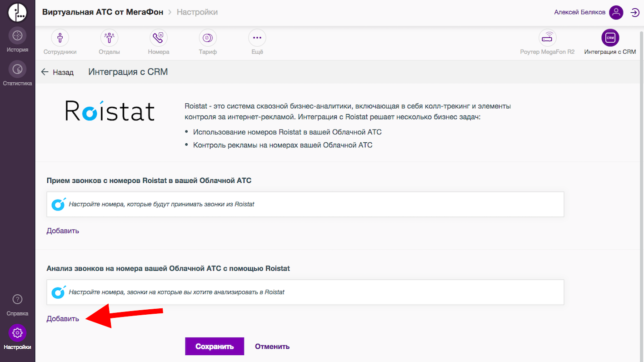The height and width of the screenshot is (362, 644).
Task: Open the Настройки settings section
Action: click(x=17, y=337)
